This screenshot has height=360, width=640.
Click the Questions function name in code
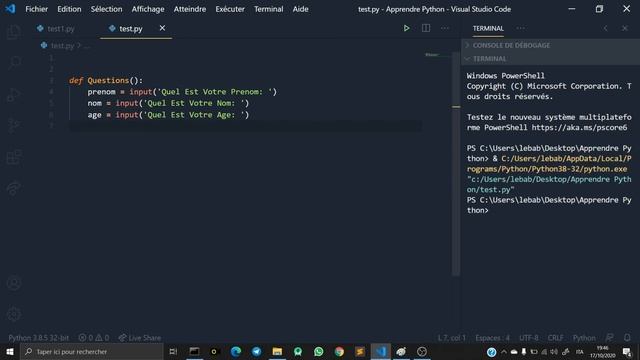tap(108, 80)
